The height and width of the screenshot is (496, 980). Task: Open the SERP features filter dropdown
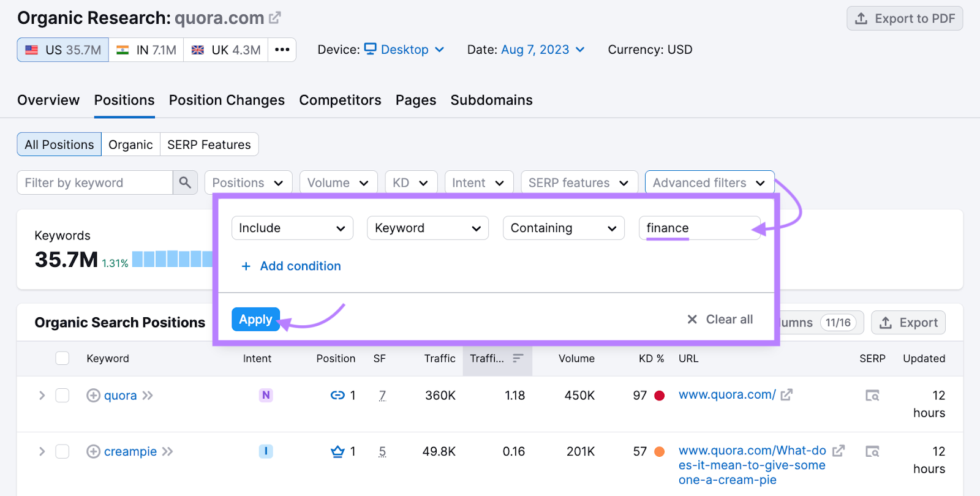point(579,182)
